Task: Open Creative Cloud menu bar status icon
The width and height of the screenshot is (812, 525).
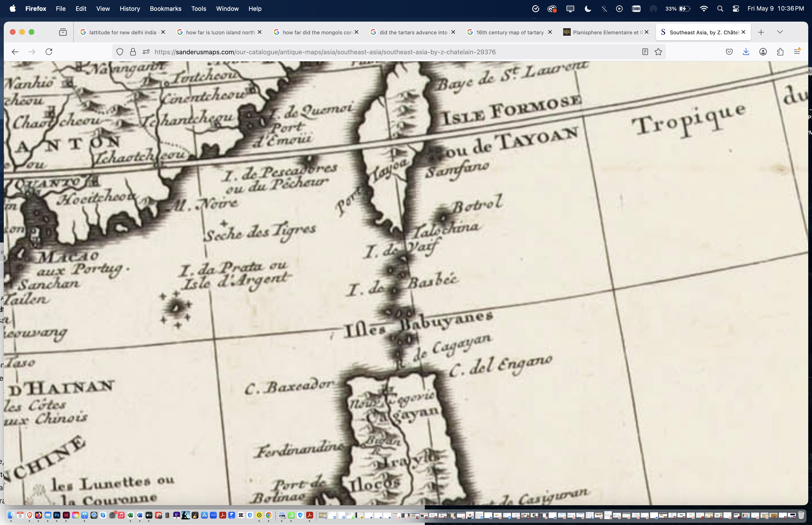Action: tap(552, 8)
